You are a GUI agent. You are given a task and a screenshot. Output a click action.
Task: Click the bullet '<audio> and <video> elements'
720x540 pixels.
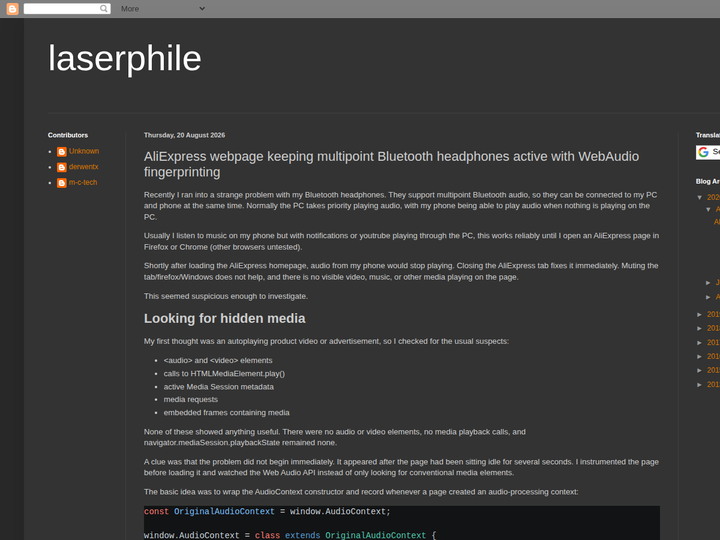pyautogui.click(x=218, y=360)
